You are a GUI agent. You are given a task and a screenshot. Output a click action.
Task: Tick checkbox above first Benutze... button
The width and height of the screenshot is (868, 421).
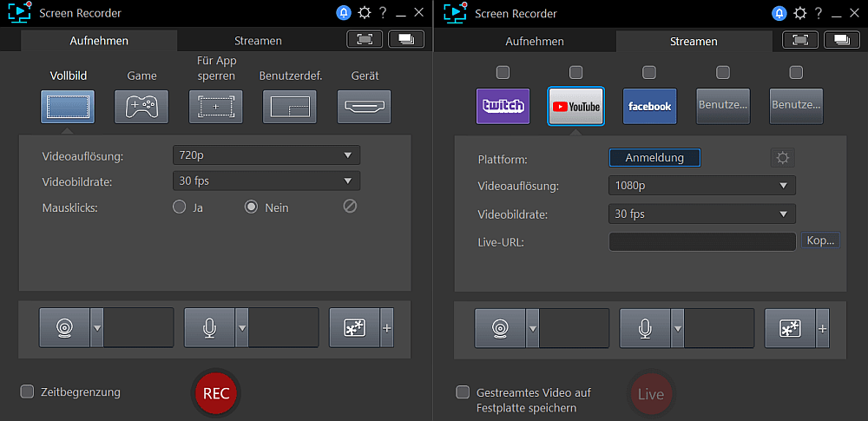tap(723, 73)
